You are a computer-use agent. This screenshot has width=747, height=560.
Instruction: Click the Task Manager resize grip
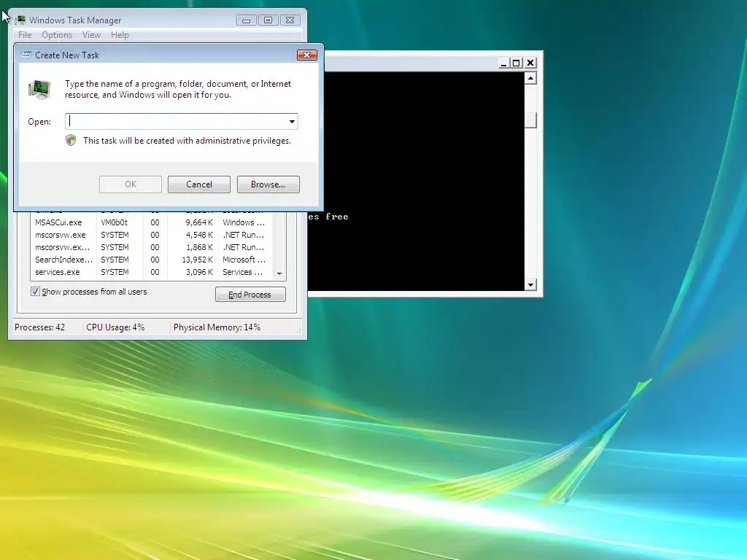point(298,330)
